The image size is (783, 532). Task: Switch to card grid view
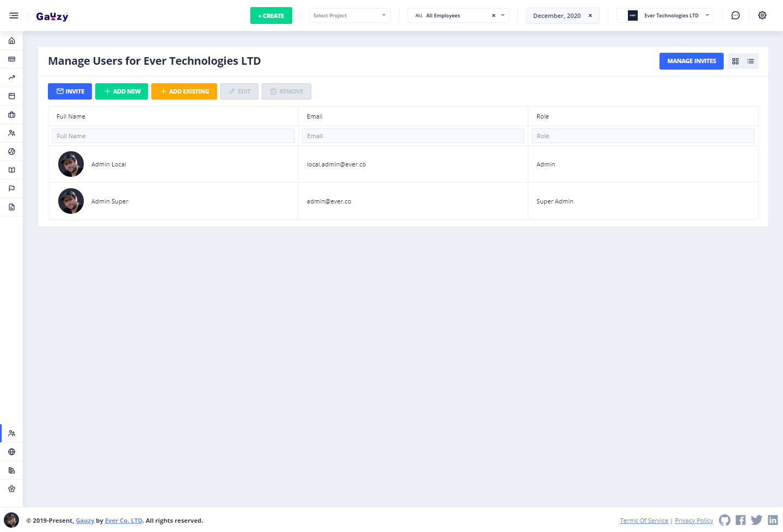(x=735, y=61)
